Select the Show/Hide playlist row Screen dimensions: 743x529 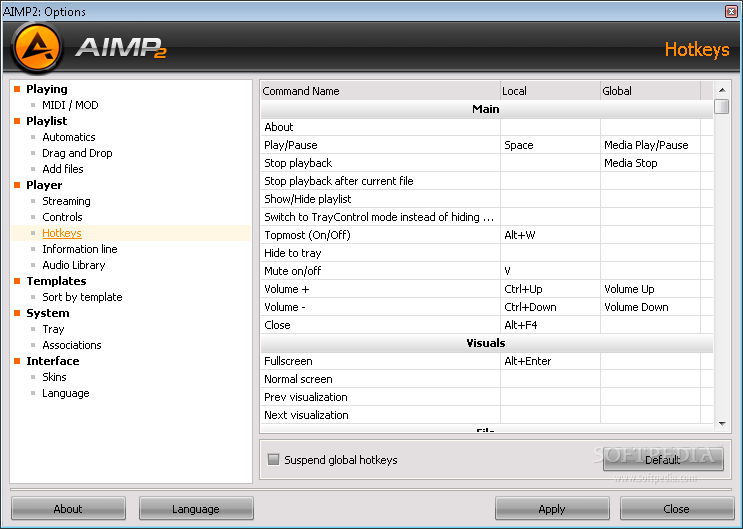point(487,199)
